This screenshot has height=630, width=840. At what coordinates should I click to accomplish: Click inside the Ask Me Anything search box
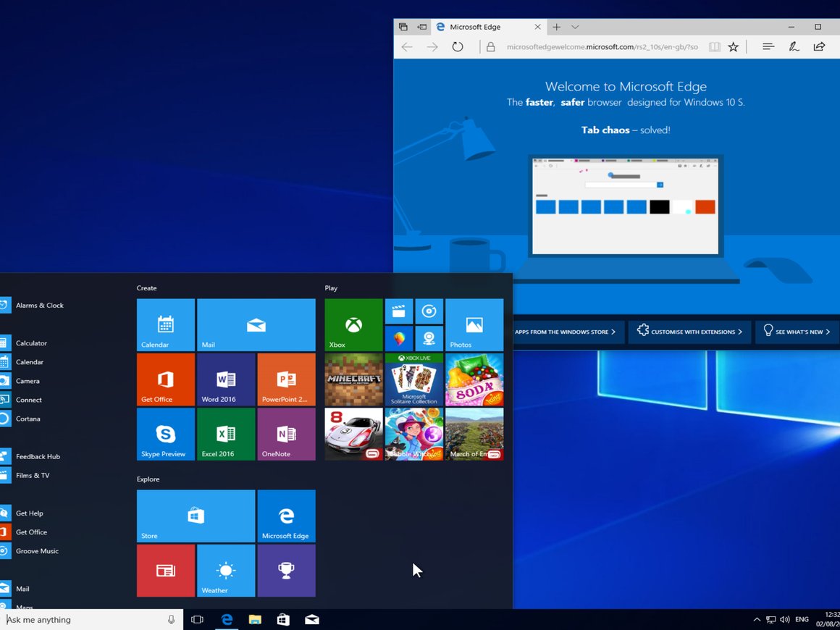coord(87,619)
